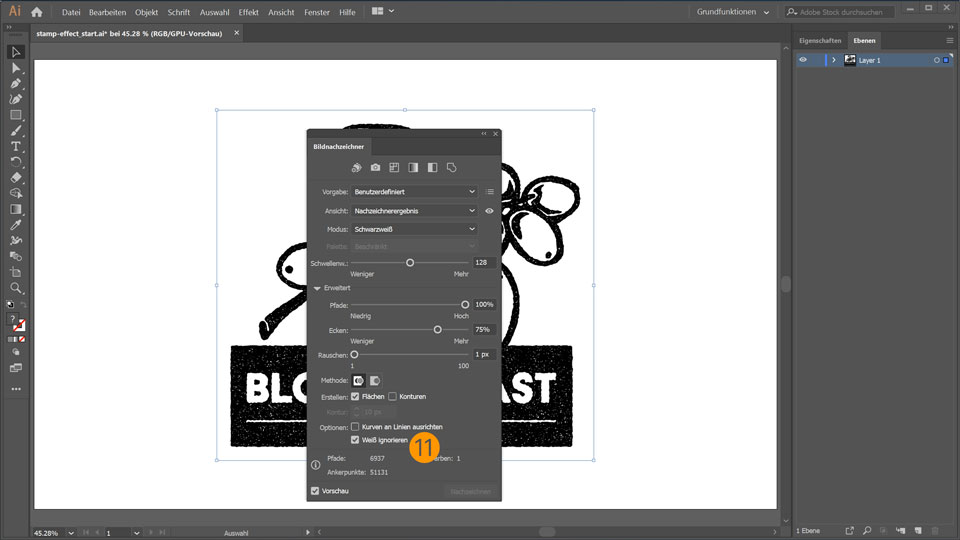Enable the Konturen checkbox
This screenshot has width=960, height=540.
coord(392,397)
